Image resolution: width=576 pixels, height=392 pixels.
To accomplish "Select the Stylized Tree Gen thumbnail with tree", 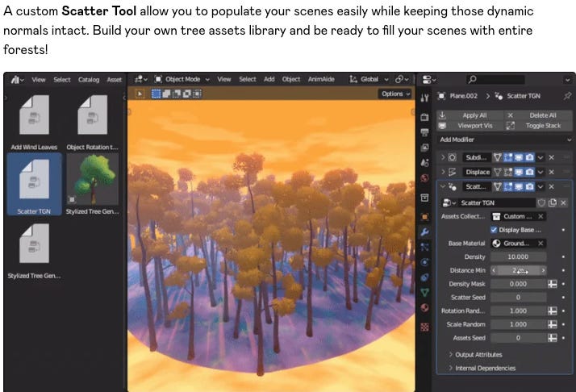I will click(93, 179).
